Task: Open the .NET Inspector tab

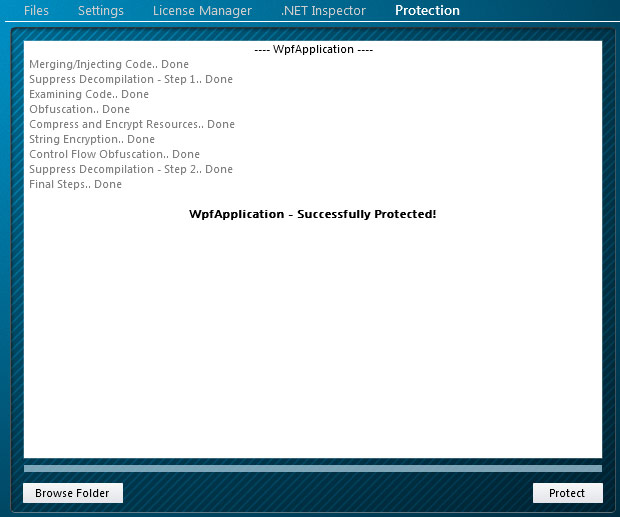Action: [x=323, y=11]
